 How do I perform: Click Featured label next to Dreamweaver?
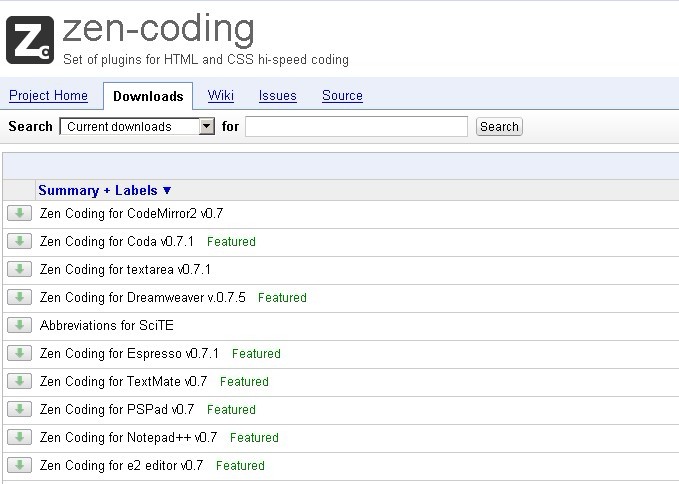[282, 297]
